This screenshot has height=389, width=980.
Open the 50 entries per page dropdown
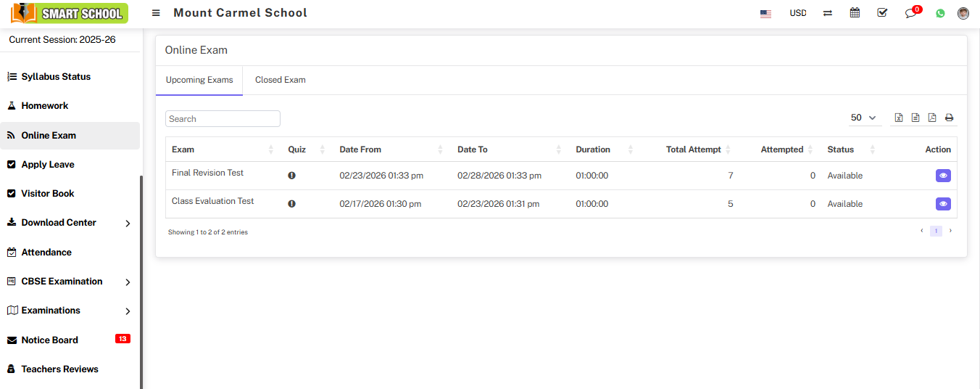[863, 118]
